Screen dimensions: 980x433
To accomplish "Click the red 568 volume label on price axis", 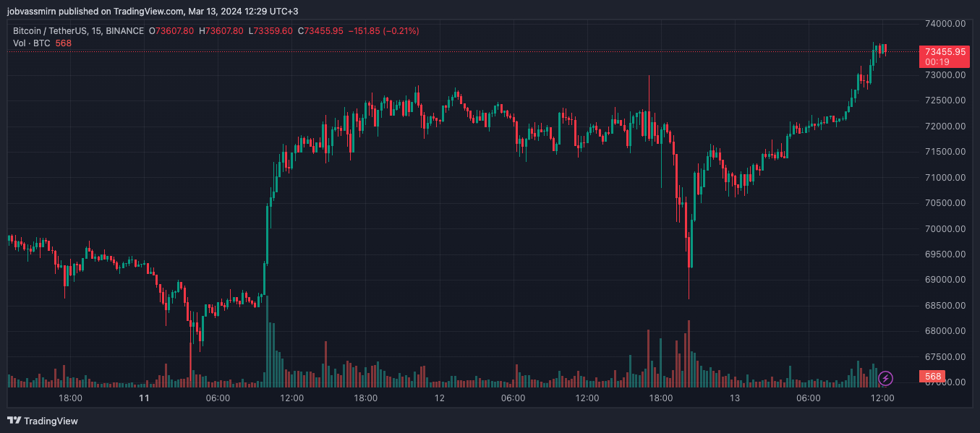I will coord(933,377).
